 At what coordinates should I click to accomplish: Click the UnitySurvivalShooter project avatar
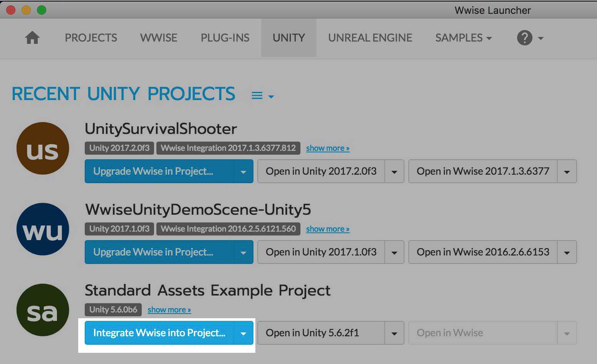[x=42, y=148]
